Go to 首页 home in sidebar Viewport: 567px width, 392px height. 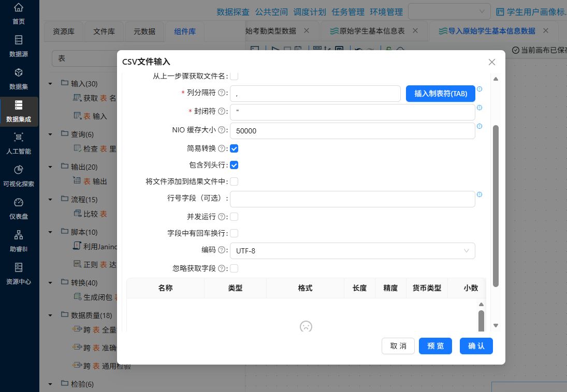[19, 14]
